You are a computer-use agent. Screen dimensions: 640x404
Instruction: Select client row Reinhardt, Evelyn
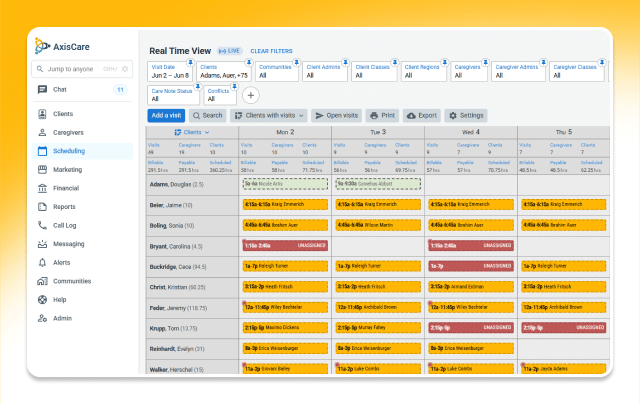click(192, 349)
